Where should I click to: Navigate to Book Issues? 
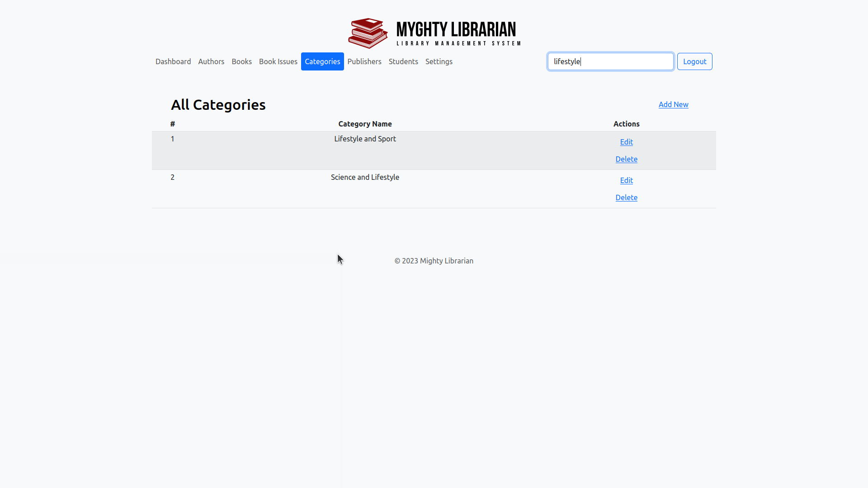278,61
